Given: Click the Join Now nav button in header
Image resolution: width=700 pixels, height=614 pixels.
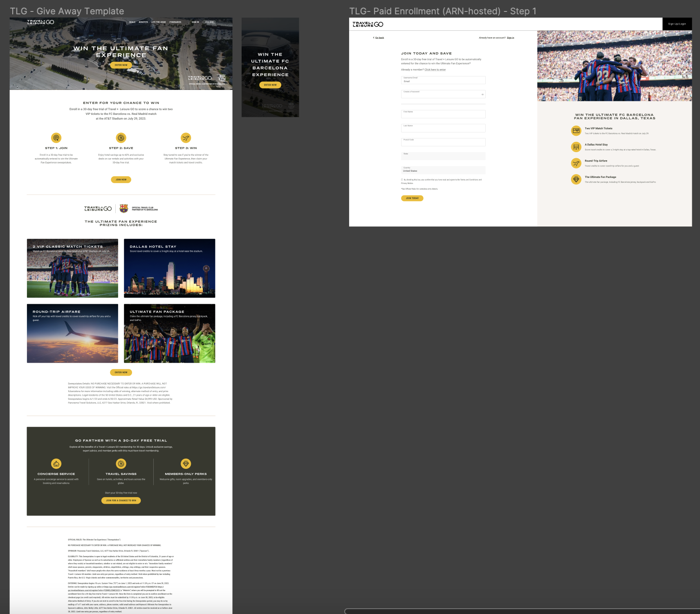Looking at the screenshot, I should [x=209, y=22].
